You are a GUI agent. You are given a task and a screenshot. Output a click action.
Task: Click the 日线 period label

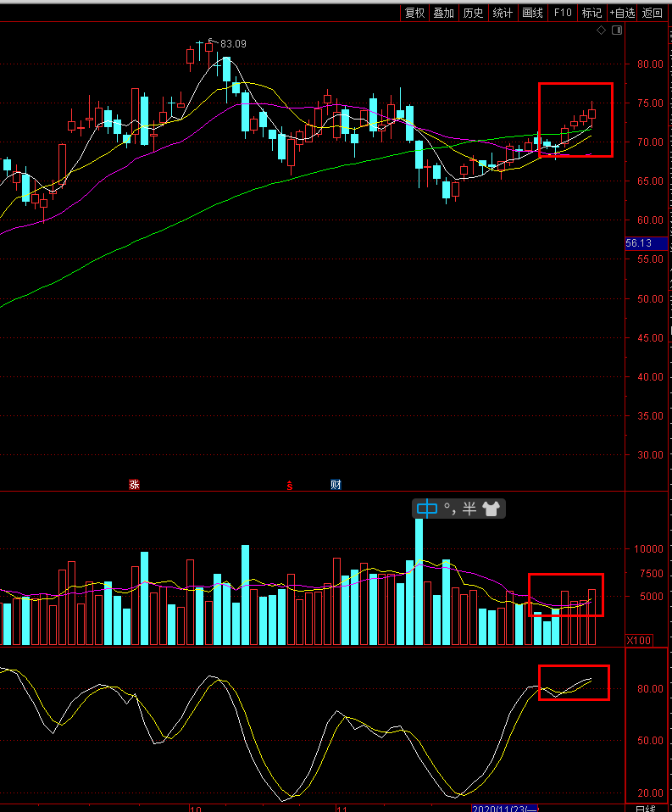[x=645, y=808]
